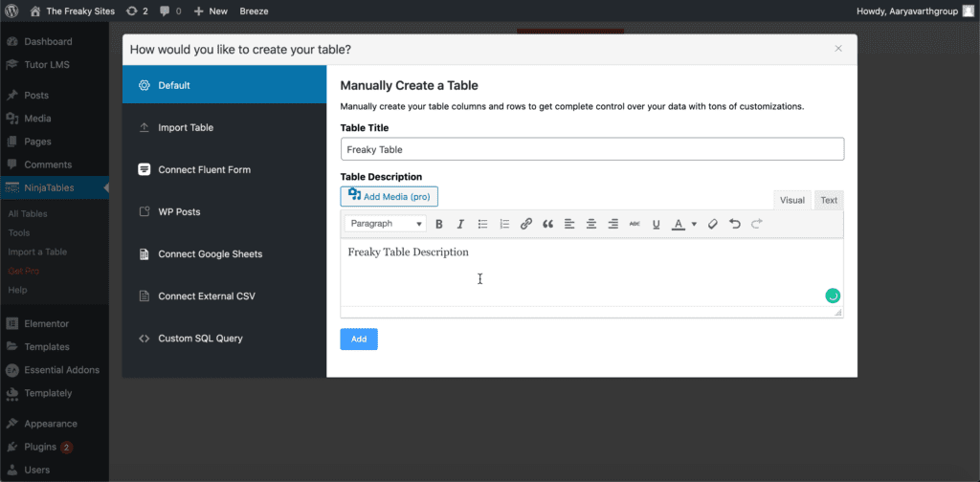Insert a numbered list
Viewport: 980px width, 482px height.
[x=504, y=224]
